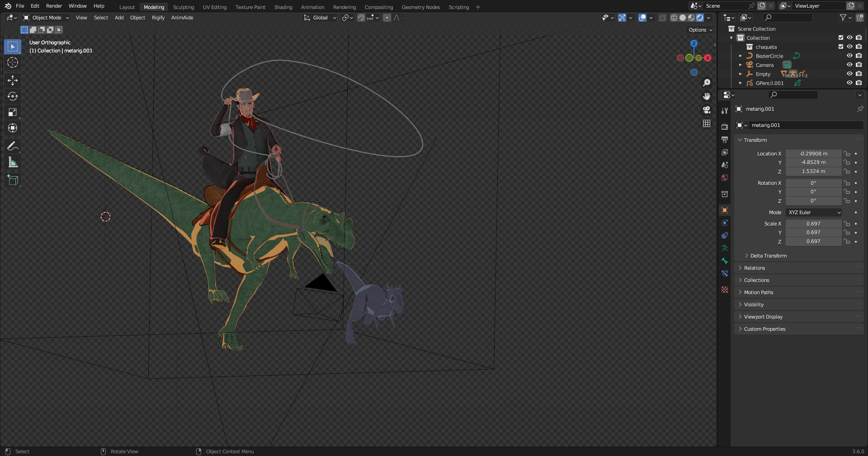Switch to the Sculpting workspace tab
Image resolution: width=868 pixels, height=456 pixels.
(x=184, y=7)
